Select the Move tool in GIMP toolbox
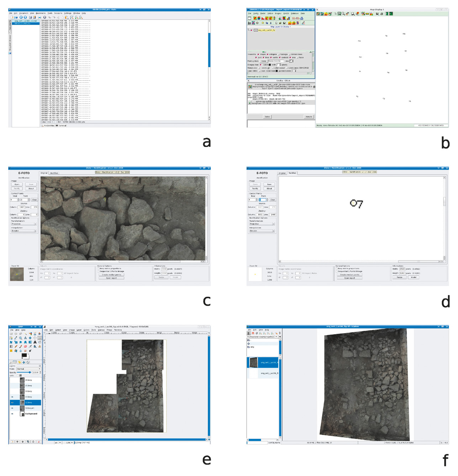 [x=30, y=338]
